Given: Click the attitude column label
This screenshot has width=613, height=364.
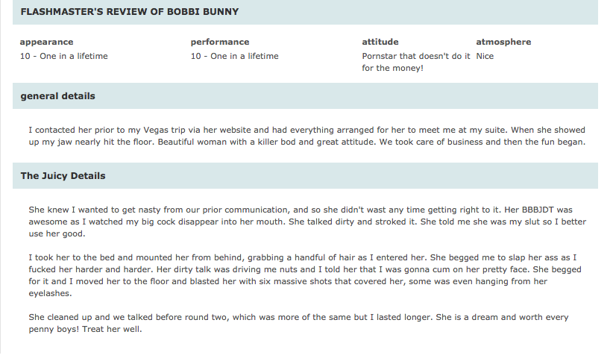Looking at the screenshot, I should [380, 42].
